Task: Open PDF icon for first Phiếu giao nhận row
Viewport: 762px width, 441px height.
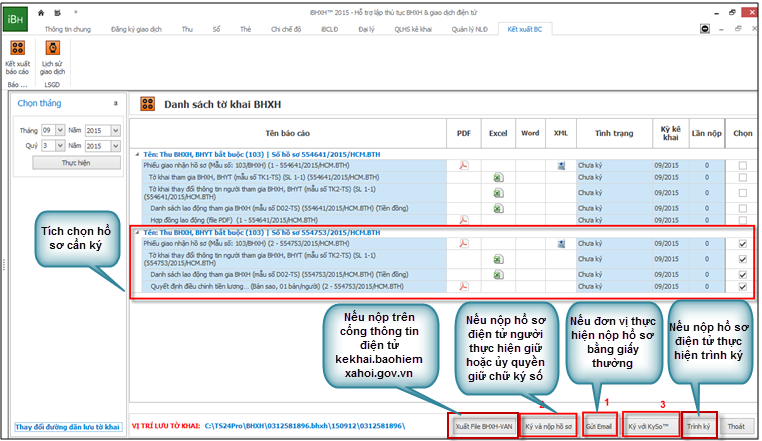Action: (463, 165)
